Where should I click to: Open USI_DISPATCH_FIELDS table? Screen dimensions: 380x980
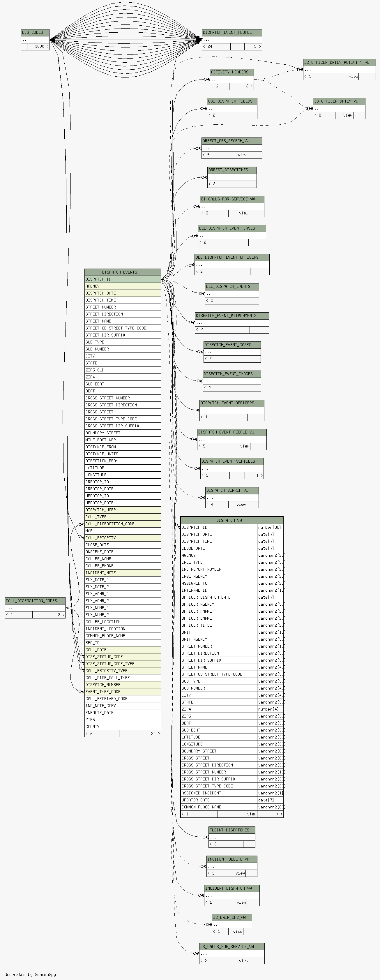232,101
